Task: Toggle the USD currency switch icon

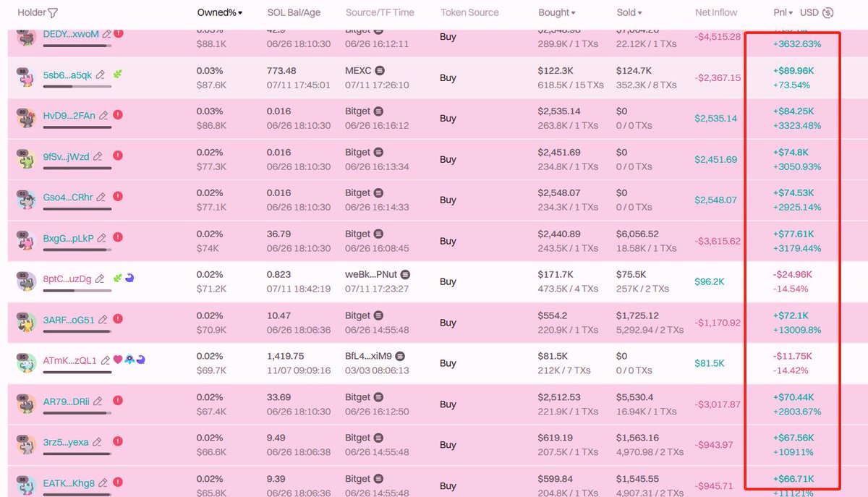Action: (x=828, y=12)
